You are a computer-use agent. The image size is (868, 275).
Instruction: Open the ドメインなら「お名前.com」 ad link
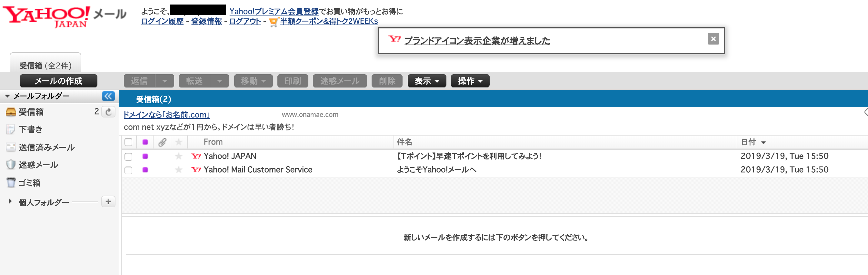coord(167,115)
